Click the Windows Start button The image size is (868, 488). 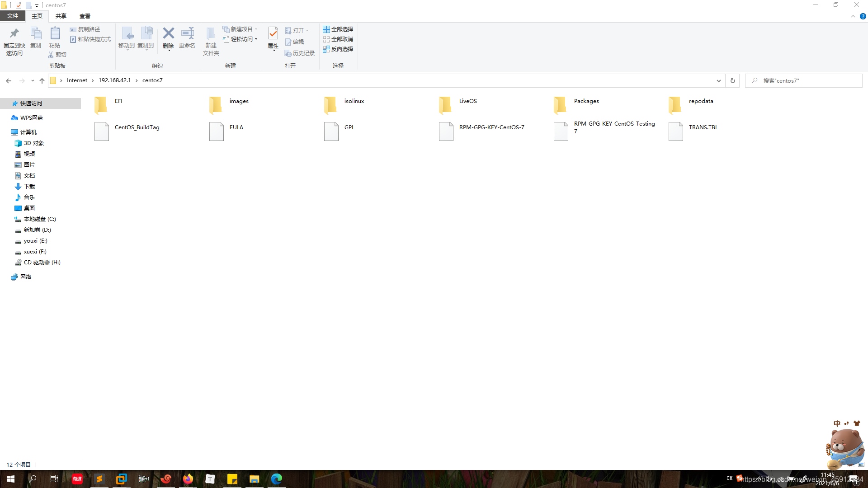pyautogui.click(x=11, y=479)
